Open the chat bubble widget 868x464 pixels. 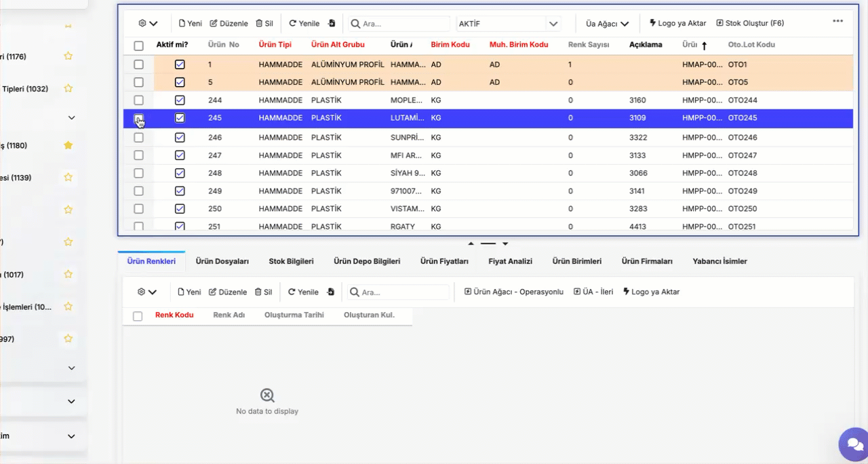pyautogui.click(x=852, y=444)
